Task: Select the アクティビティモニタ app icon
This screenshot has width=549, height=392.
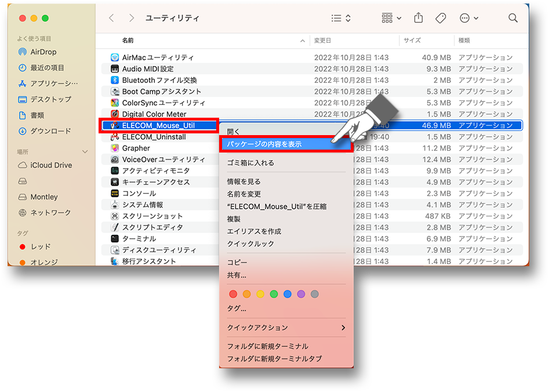Action: coord(114,170)
